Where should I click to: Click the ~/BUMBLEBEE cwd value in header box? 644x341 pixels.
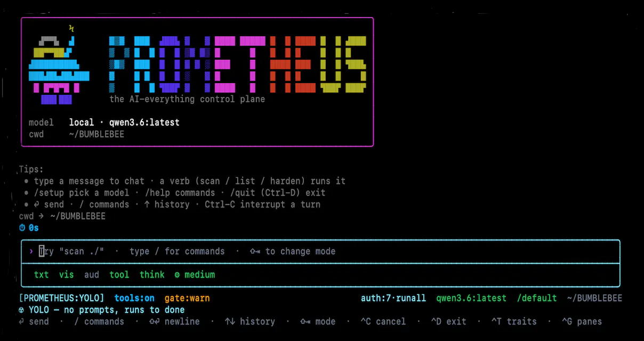[x=96, y=134]
